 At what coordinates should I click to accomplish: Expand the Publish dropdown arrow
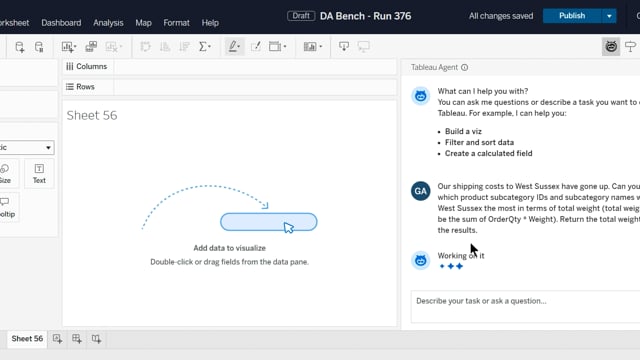coord(609,16)
